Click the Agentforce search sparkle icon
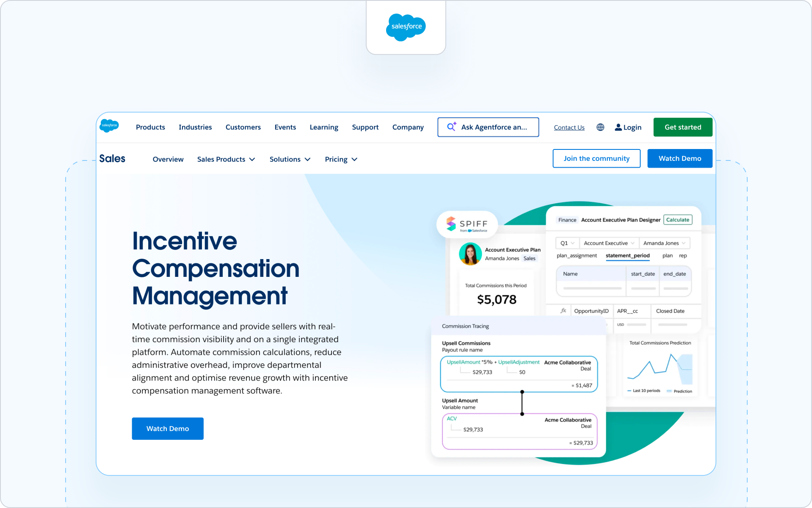 point(452,127)
